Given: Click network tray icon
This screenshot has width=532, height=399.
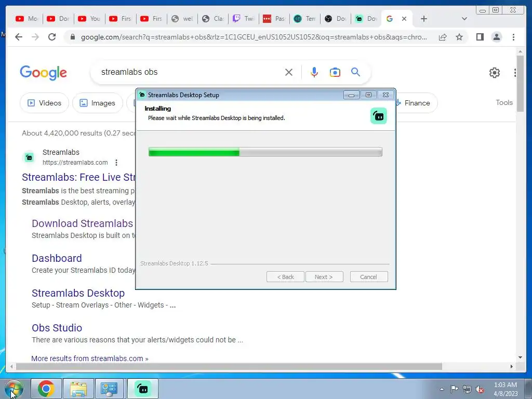Looking at the screenshot, I should tap(467, 389).
